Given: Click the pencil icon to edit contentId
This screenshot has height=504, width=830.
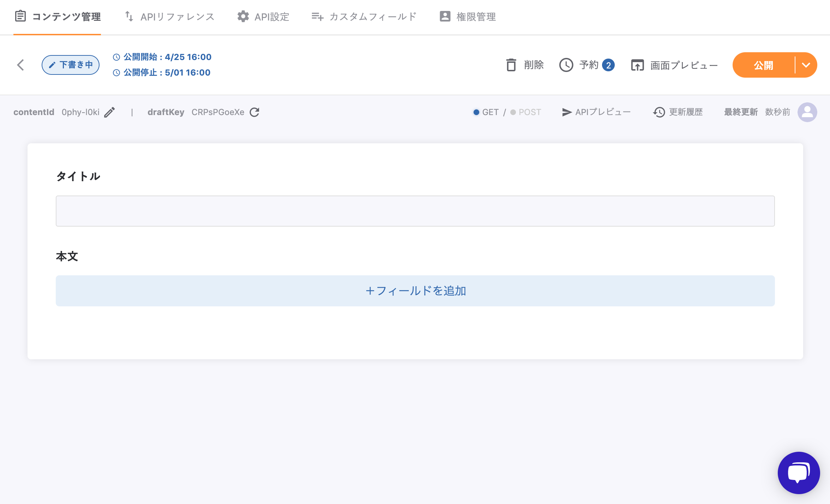Looking at the screenshot, I should (109, 112).
